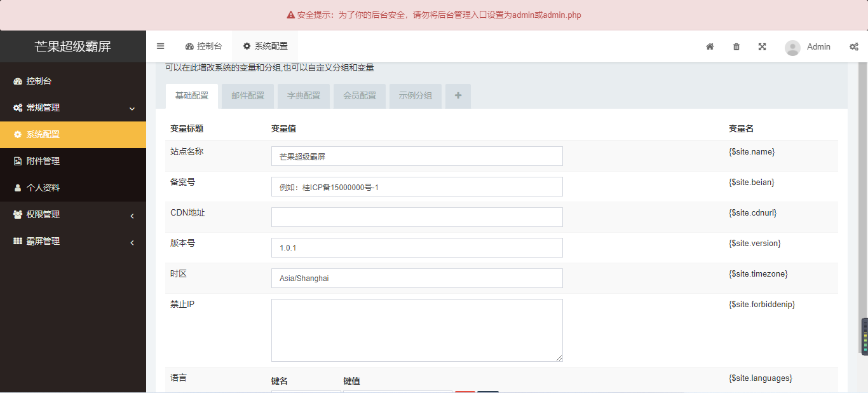Focus the 站点名称 input field

[417, 156]
